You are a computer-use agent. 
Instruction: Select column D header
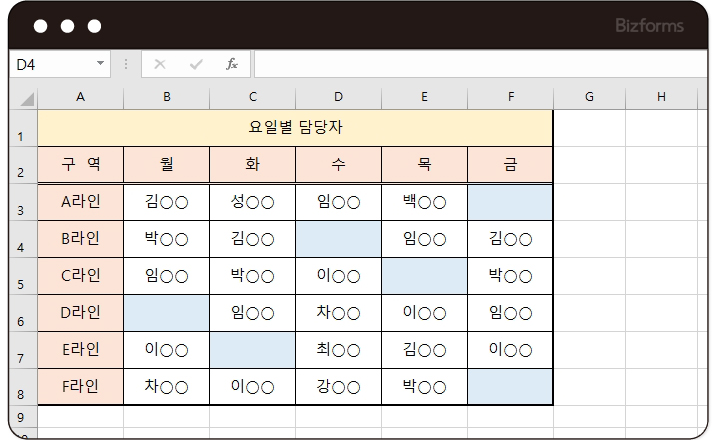[x=338, y=97]
